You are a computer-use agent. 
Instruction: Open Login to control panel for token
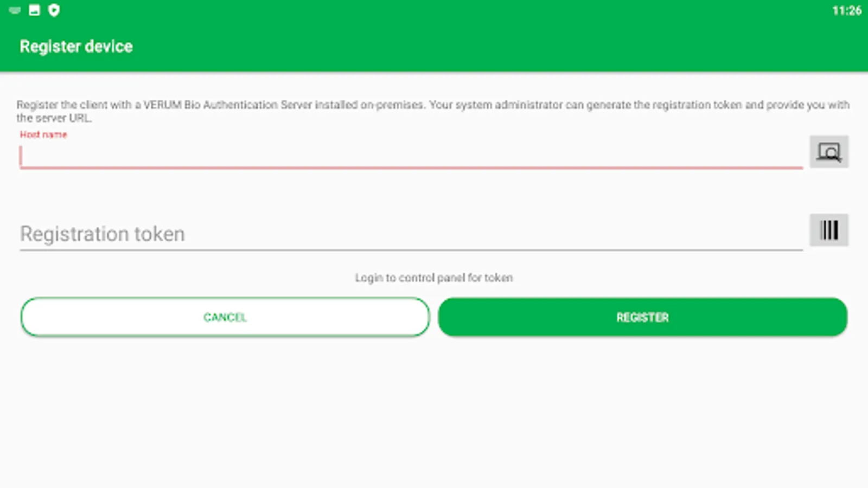(x=434, y=278)
